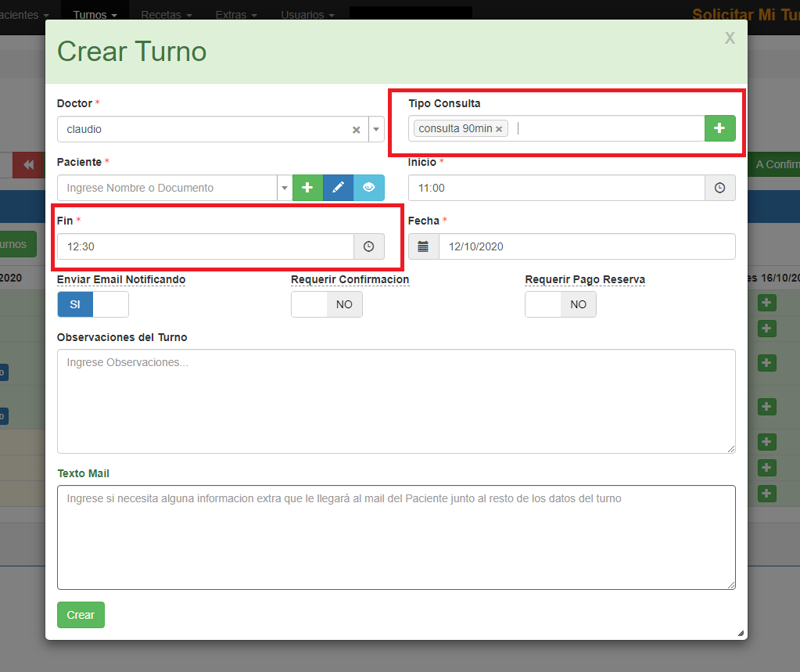Toggle the Requerir Confirmacion switch
The width and height of the screenshot is (800, 672).
(x=326, y=304)
